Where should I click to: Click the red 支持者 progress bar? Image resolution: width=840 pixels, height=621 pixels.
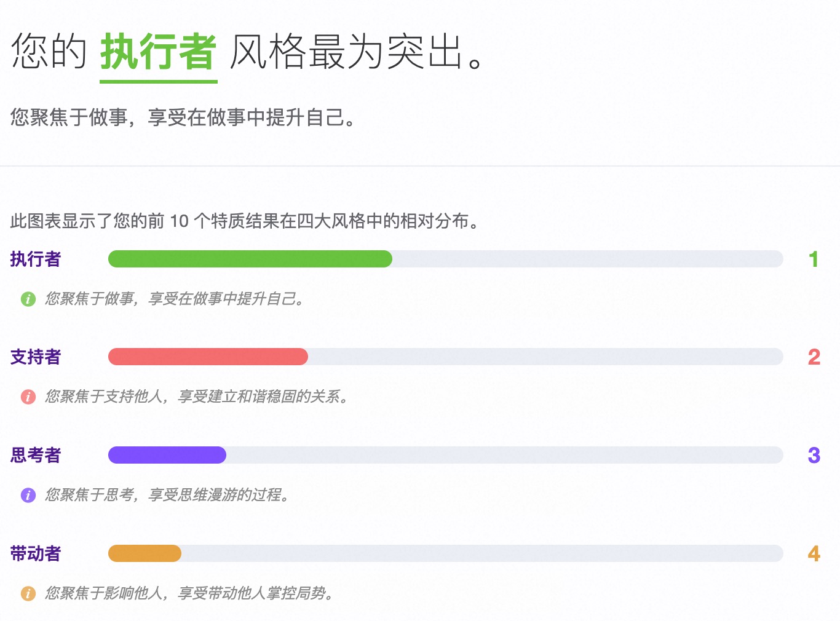pyautogui.click(x=208, y=357)
